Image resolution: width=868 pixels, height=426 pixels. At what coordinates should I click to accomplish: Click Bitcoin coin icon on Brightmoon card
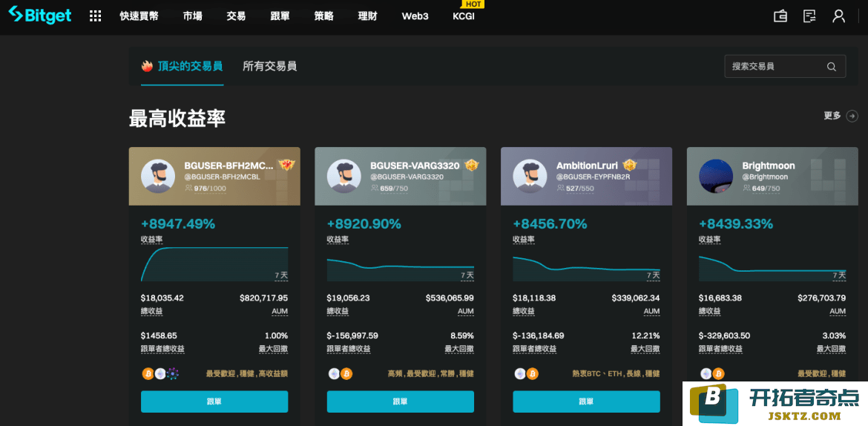click(718, 374)
